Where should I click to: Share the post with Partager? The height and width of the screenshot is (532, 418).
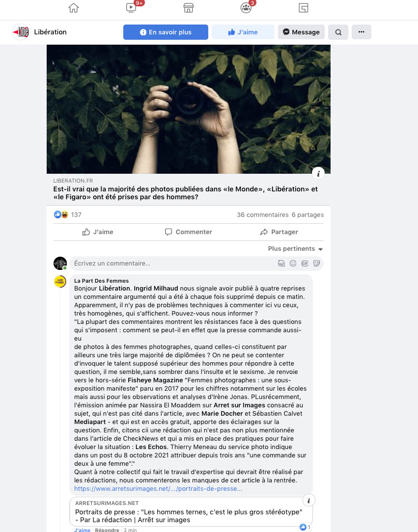[x=279, y=232]
